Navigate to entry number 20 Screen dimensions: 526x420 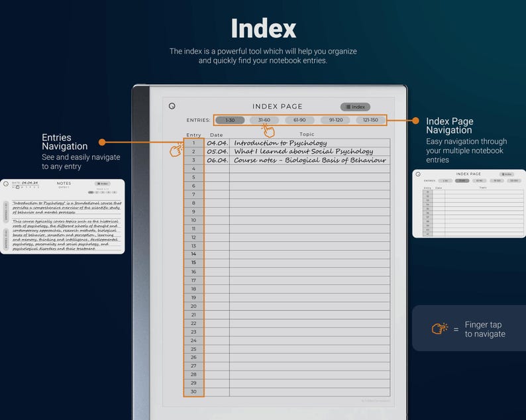pyautogui.click(x=193, y=306)
